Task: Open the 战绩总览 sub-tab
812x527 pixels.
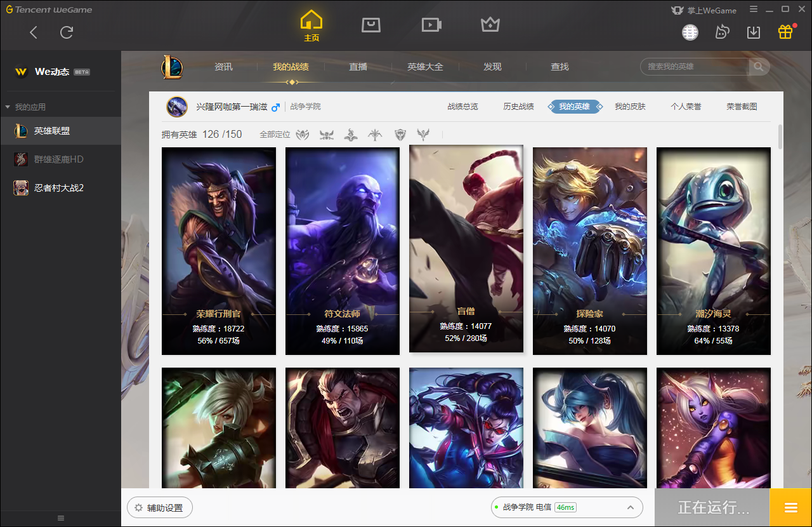Action: pos(463,107)
